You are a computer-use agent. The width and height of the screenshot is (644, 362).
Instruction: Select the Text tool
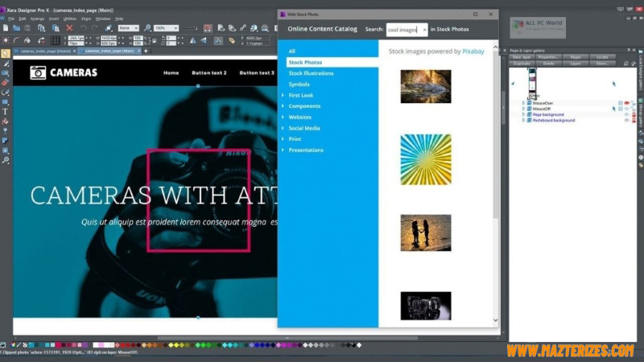6,112
